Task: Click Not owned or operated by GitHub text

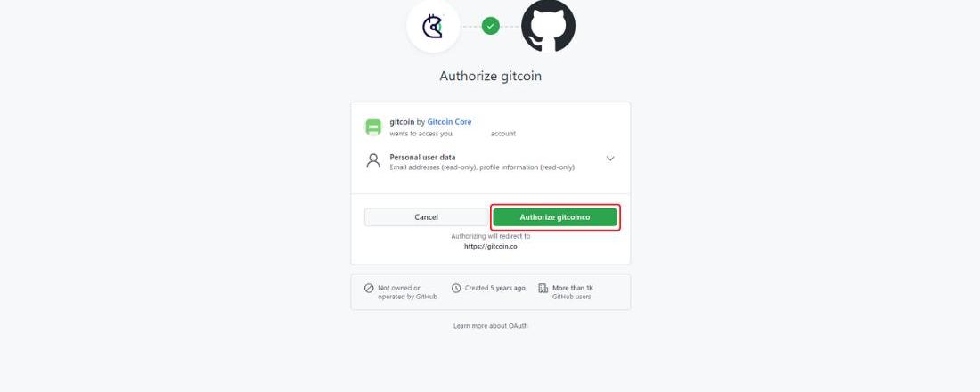Action: pyautogui.click(x=407, y=292)
